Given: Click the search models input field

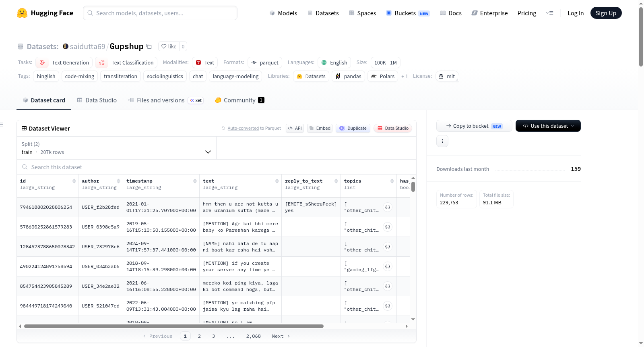Looking at the screenshot, I should click(x=160, y=13).
